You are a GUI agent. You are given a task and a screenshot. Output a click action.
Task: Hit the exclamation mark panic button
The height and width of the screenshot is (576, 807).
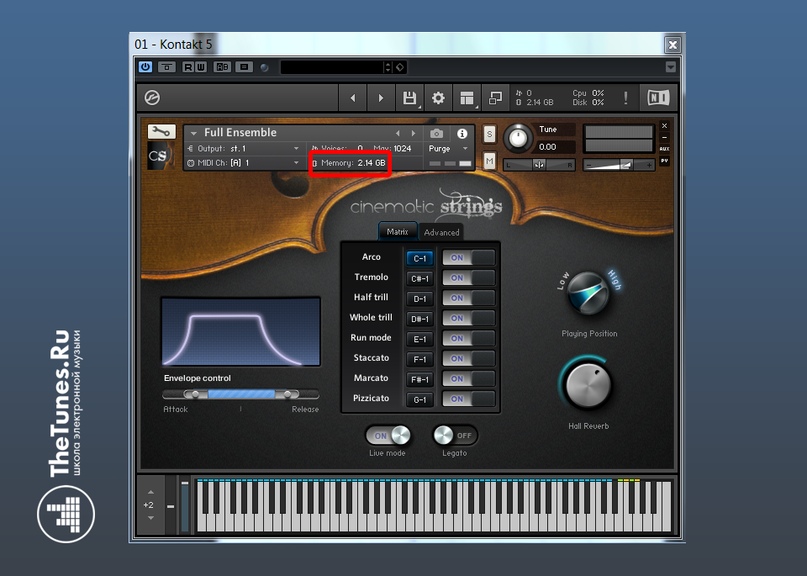[626, 98]
